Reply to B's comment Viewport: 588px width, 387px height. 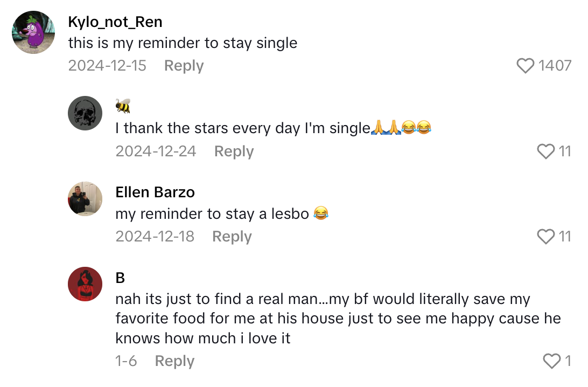(x=174, y=361)
